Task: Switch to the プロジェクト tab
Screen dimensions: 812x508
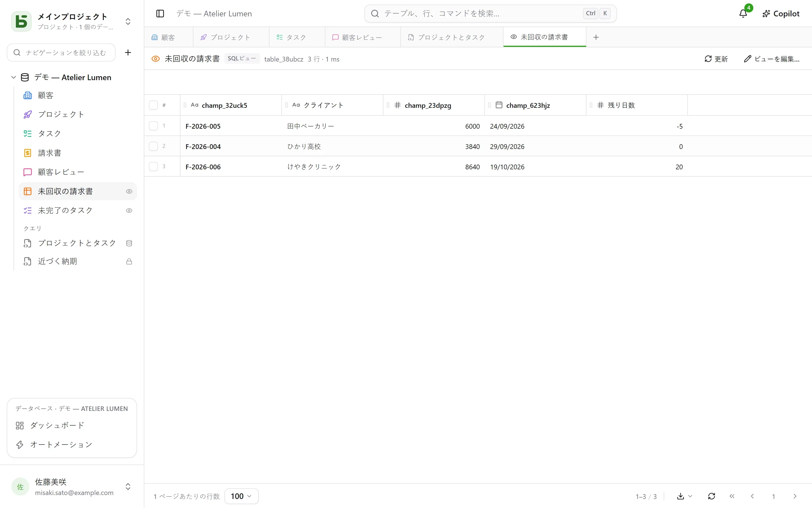Action: click(231, 37)
